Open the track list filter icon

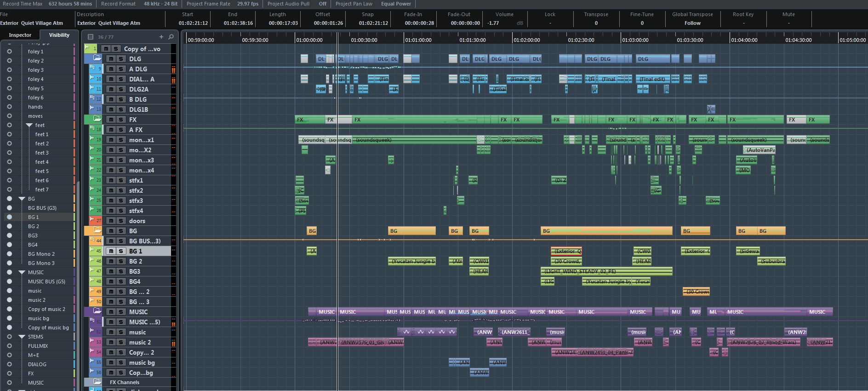(x=91, y=37)
